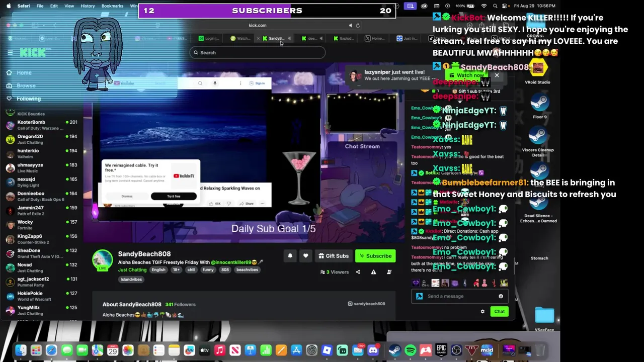Switch to the Explod... browser tab
Viewport: 644px width, 362px height.
[x=344, y=38]
